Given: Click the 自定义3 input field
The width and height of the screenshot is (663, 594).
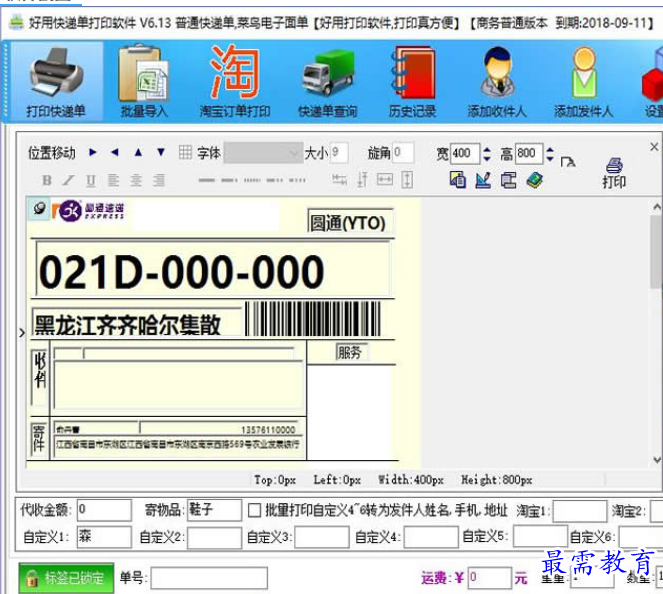Looking at the screenshot, I should pos(322,537).
